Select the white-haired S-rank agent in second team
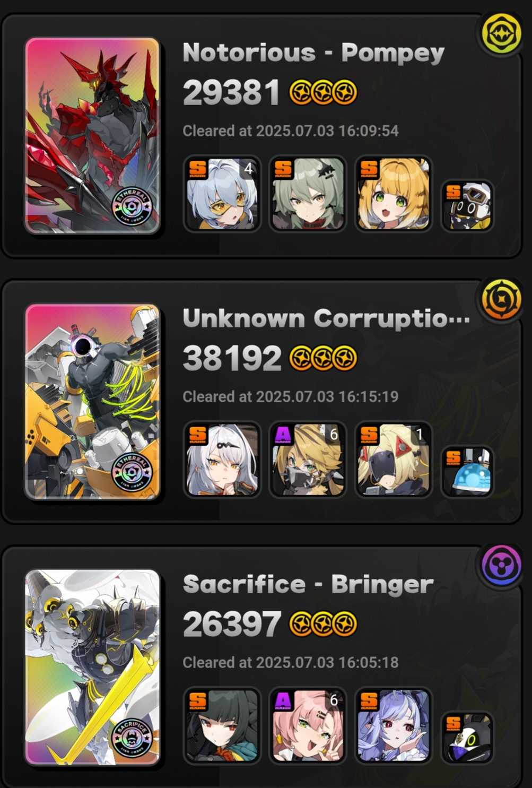This screenshot has height=788, width=532. pyautogui.click(x=222, y=460)
